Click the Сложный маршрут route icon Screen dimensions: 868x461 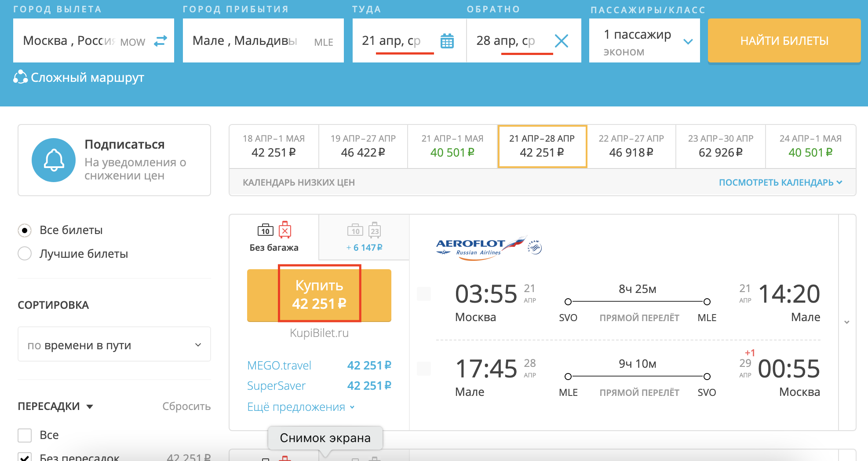coord(20,77)
